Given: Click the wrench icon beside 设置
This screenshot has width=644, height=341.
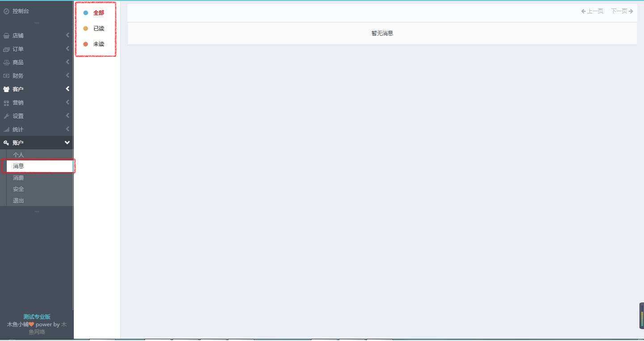Looking at the screenshot, I should tap(6, 116).
